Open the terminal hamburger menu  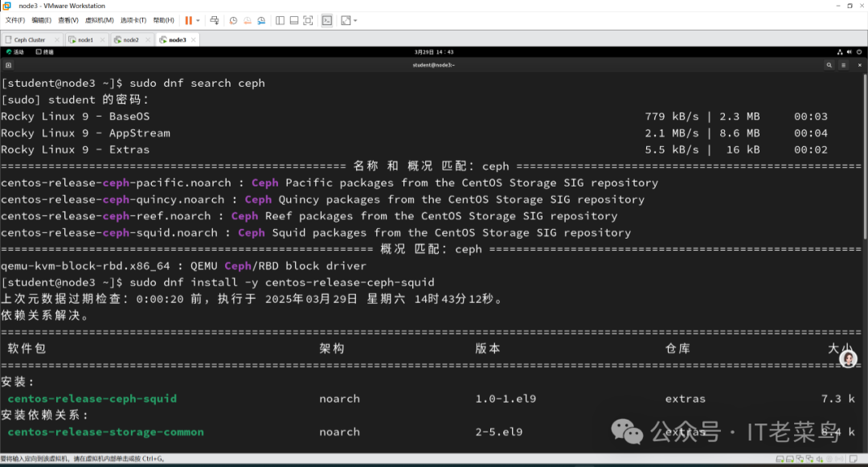pyautogui.click(x=844, y=65)
